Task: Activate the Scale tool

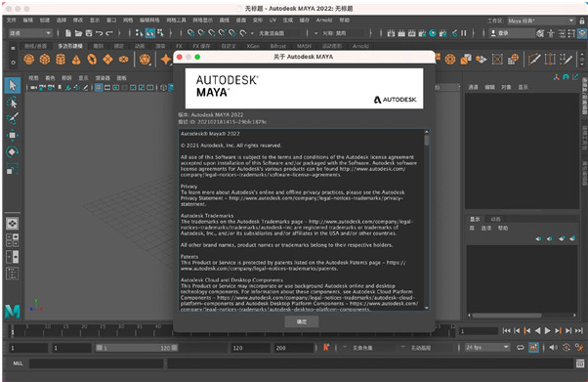Action: (x=13, y=169)
